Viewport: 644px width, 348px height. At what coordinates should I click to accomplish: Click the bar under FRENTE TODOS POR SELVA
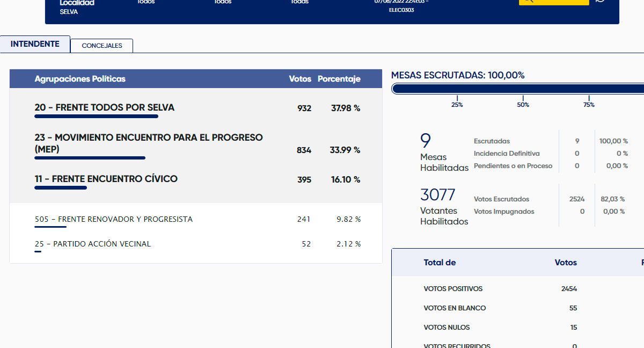97,116
